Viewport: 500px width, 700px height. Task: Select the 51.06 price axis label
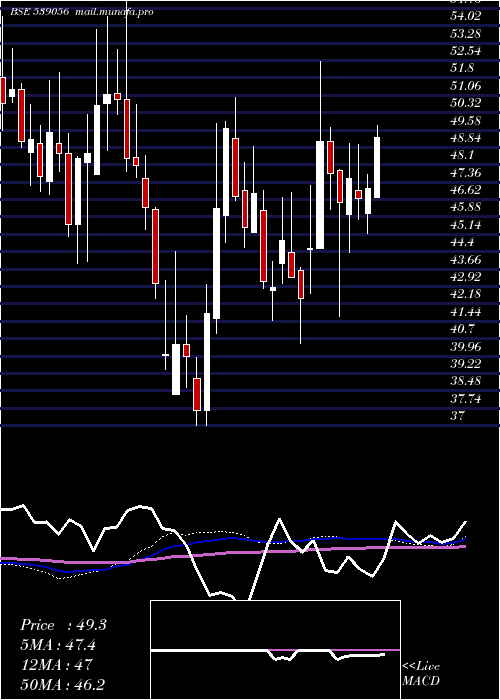pos(466,86)
